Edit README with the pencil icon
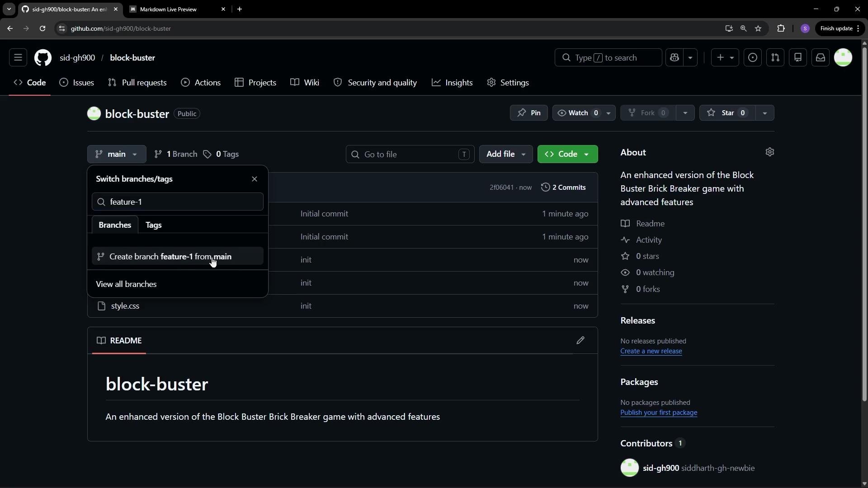Screen dimensions: 868x488 point(580,340)
